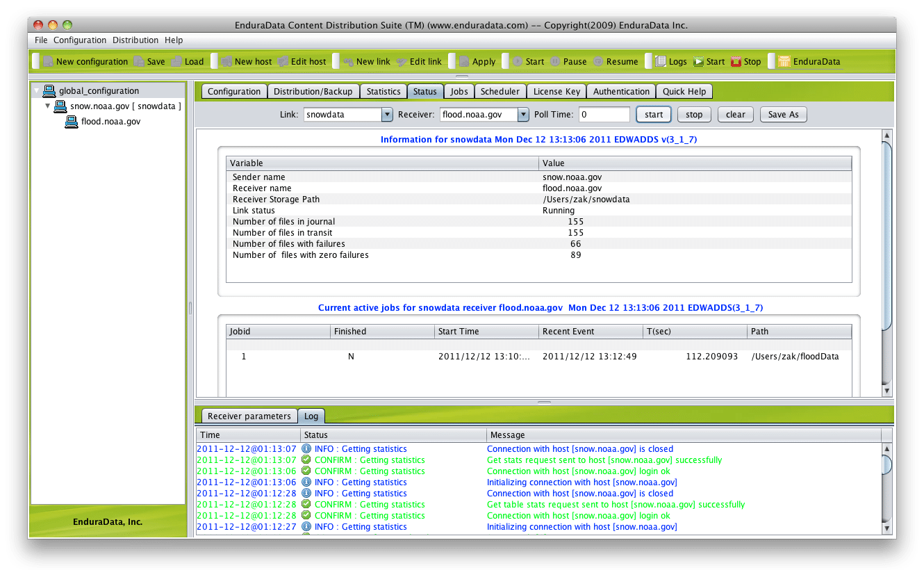
Task: Click the Jobid column header
Action: pyautogui.click(x=279, y=332)
